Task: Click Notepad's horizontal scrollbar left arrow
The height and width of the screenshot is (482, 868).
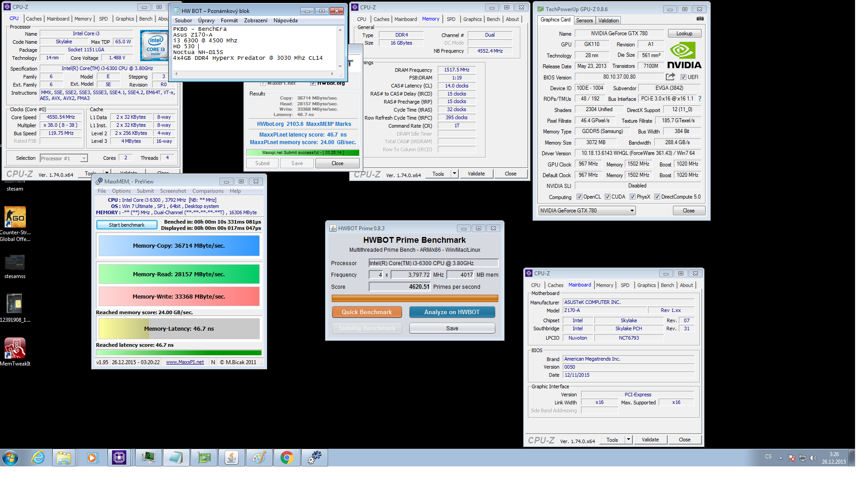Action: 176,74
